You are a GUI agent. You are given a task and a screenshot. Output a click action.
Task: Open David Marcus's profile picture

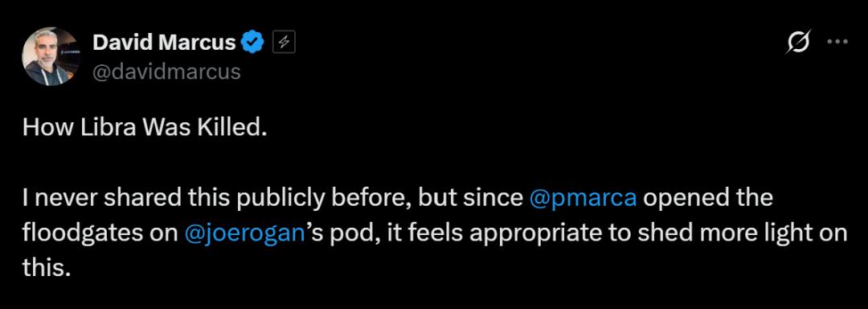coord(51,56)
